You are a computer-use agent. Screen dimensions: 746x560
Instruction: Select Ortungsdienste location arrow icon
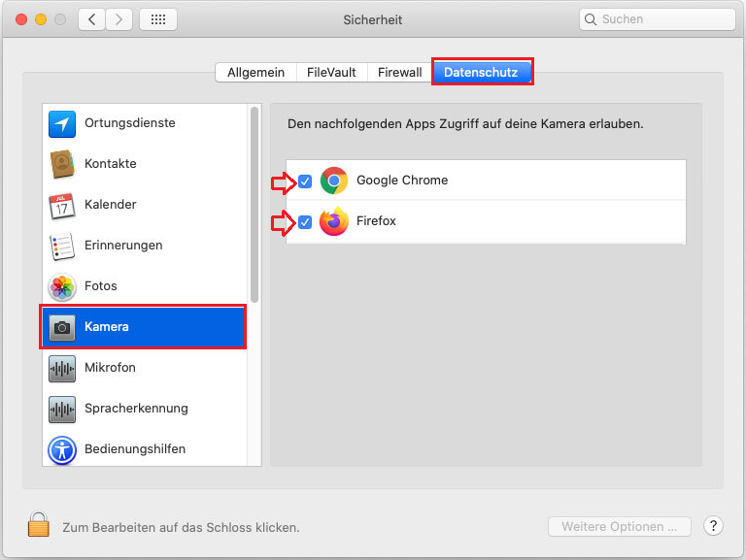(62, 123)
